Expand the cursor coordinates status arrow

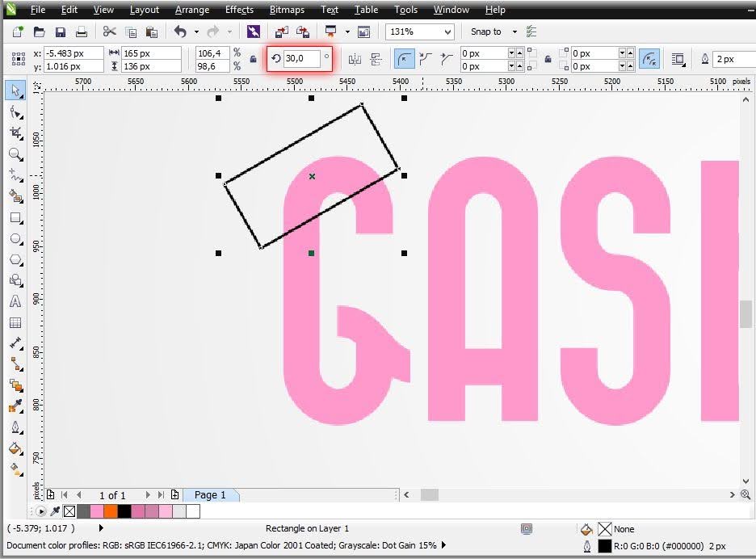101,528
